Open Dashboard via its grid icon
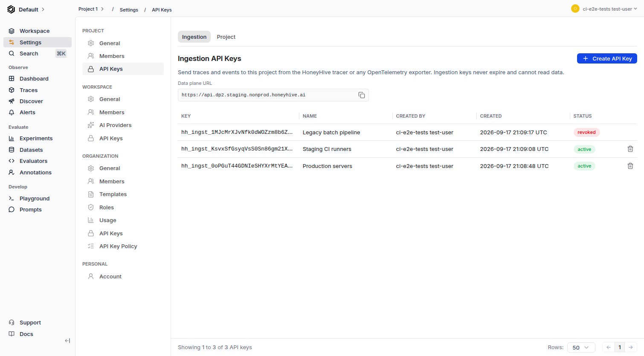This screenshot has height=356, width=644. pyautogui.click(x=12, y=78)
